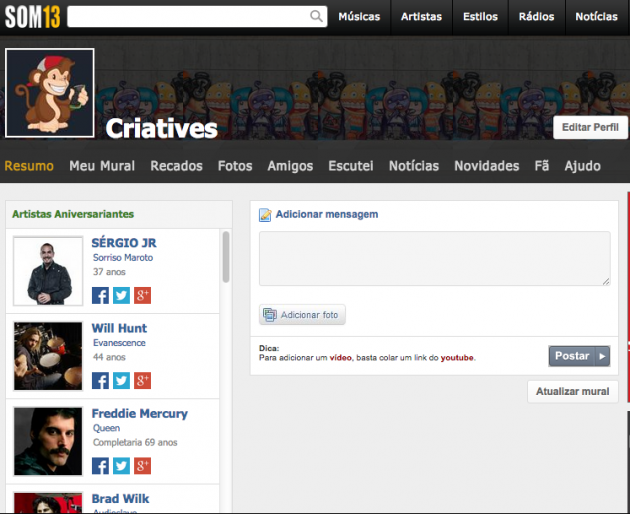Image resolution: width=630 pixels, height=514 pixels.
Task: Open the SÉRGIO JR artist link
Action: 124,243
